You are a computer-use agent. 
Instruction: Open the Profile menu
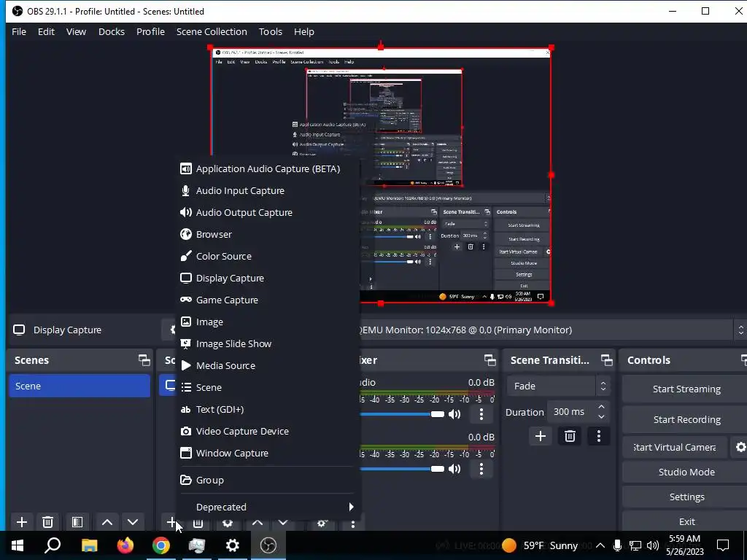click(x=150, y=31)
